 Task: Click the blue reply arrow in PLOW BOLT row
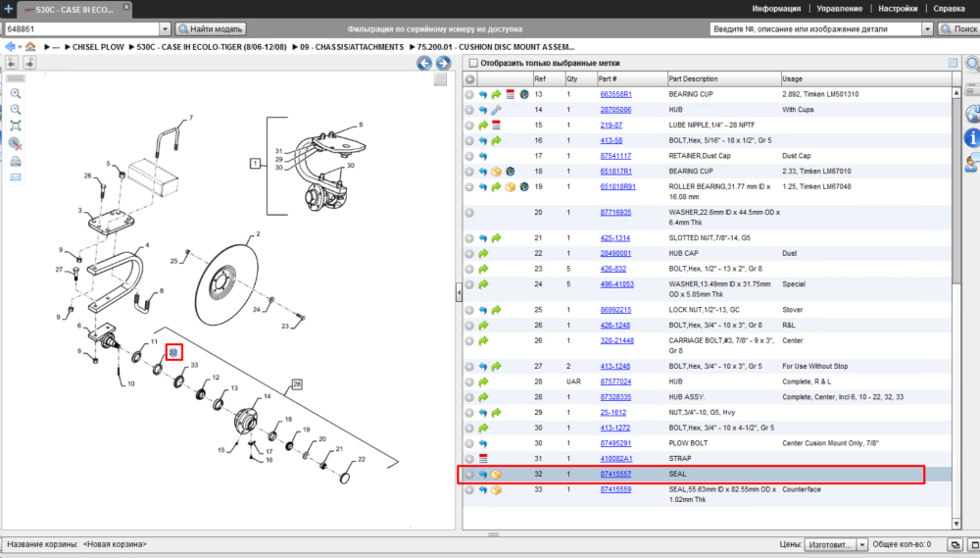pos(482,443)
